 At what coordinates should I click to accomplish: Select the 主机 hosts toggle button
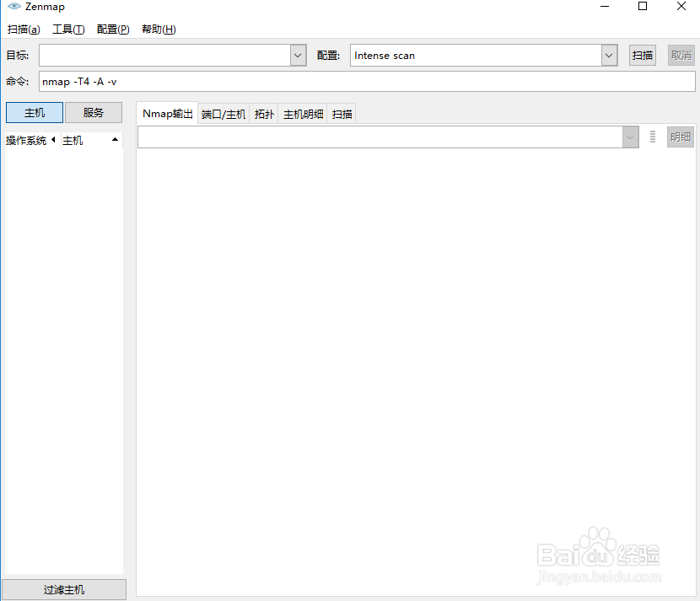pyautogui.click(x=35, y=112)
